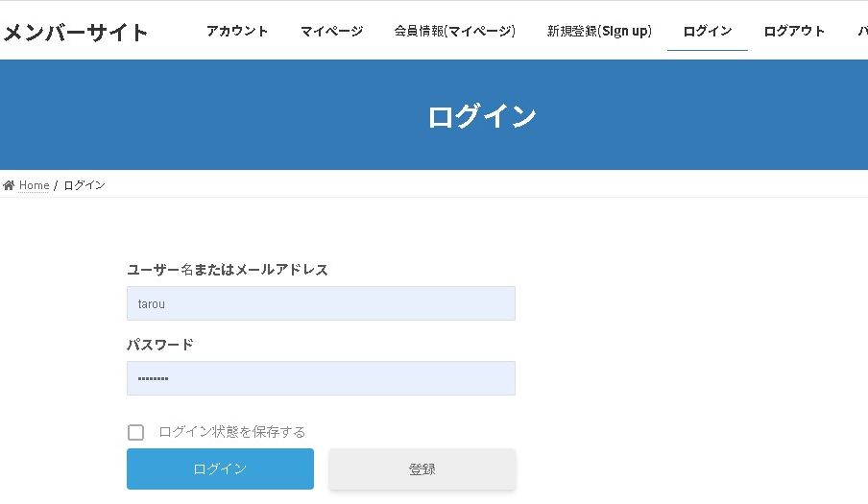Image resolution: width=868 pixels, height=504 pixels.
Task: Click the gray 登録 button
Action: coord(422,468)
